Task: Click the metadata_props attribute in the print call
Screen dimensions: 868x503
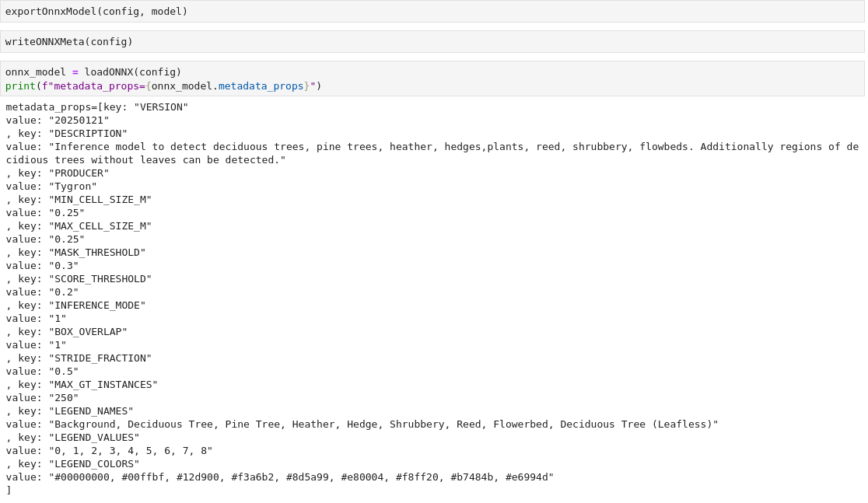Action: 261,86
